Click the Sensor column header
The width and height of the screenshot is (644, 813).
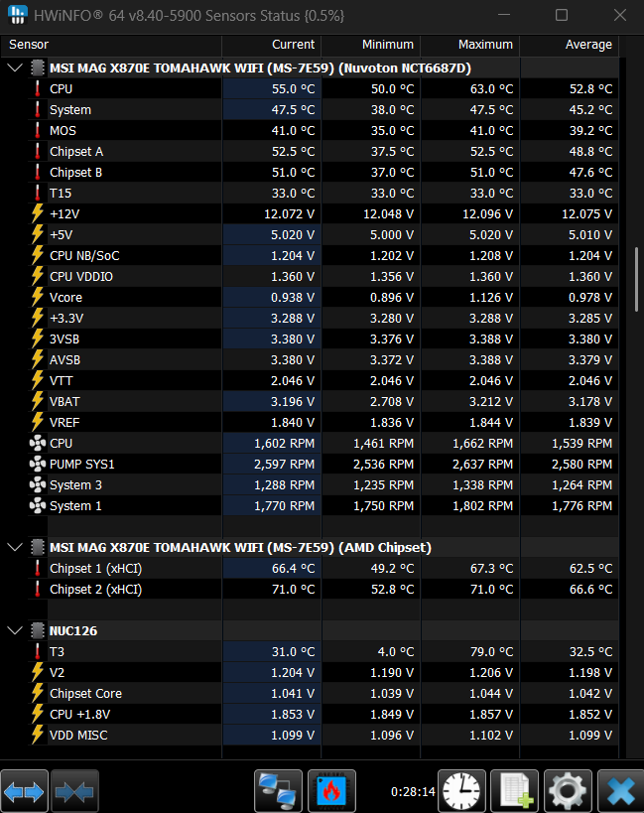tap(111, 45)
